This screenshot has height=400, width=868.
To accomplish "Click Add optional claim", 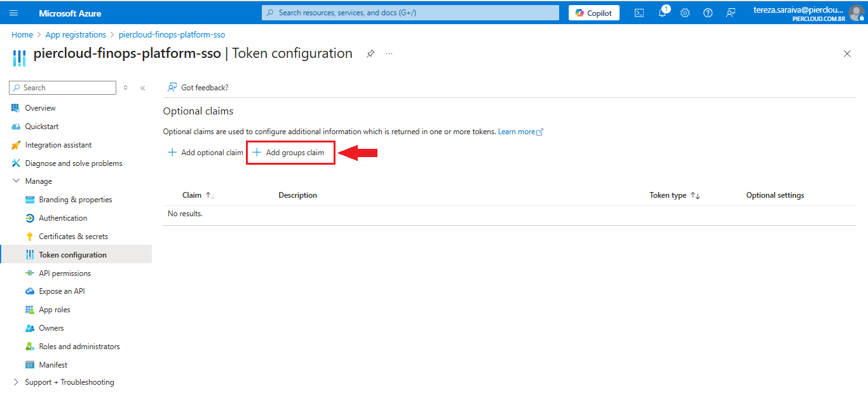I will [205, 153].
